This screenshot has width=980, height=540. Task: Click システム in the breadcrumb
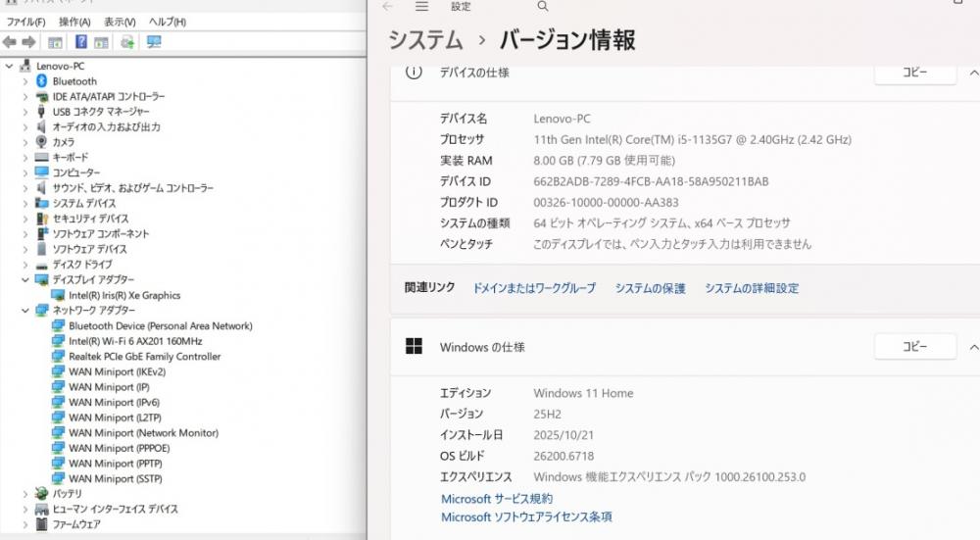point(425,40)
